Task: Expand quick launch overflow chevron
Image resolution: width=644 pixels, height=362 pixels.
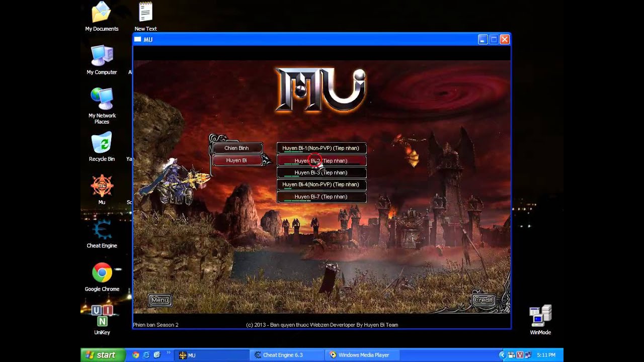Action: (x=169, y=353)
